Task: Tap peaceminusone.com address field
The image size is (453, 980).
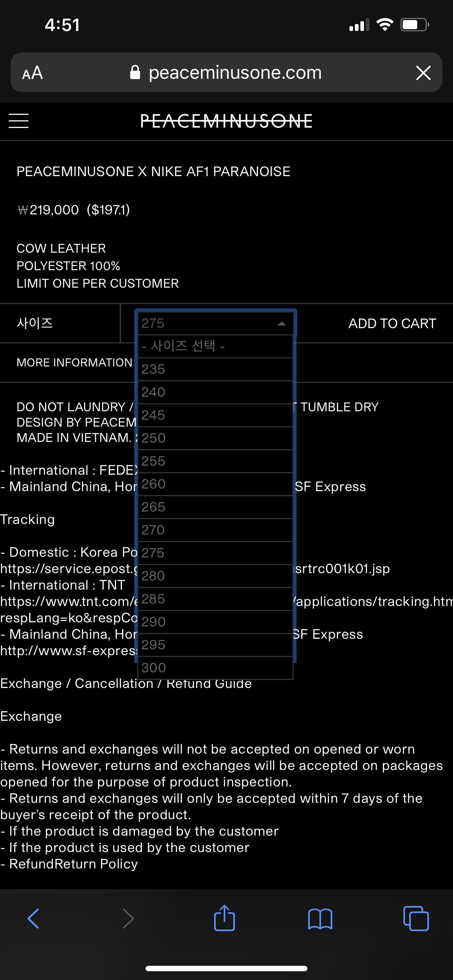Action: pyautogui.click(x=226, y=72)
